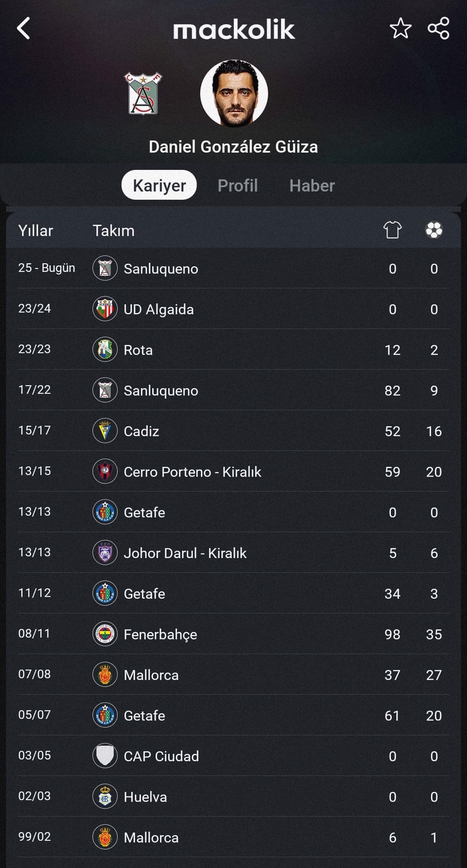Open the Fenerbahçe team logo
Screen dimensions: 467x868
coord(105,634)
